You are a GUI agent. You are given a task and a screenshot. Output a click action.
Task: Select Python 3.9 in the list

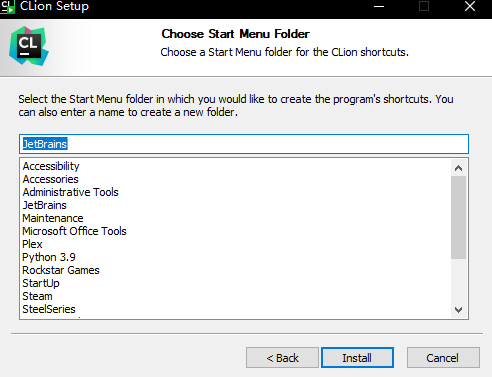tap(49, 257)
